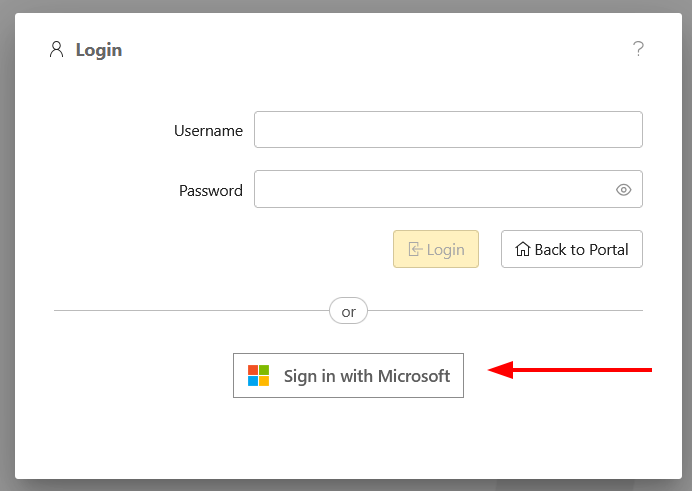Focus the Password input field
Image resolution: width=692 pixels, height=491 pixels.
point(432,190)
